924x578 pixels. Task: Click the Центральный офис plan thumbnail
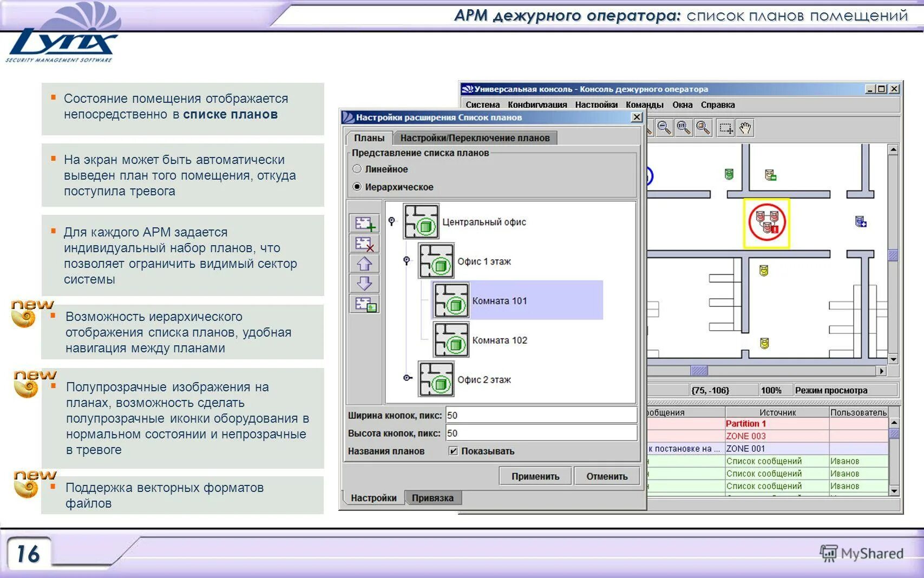(421, 221)
